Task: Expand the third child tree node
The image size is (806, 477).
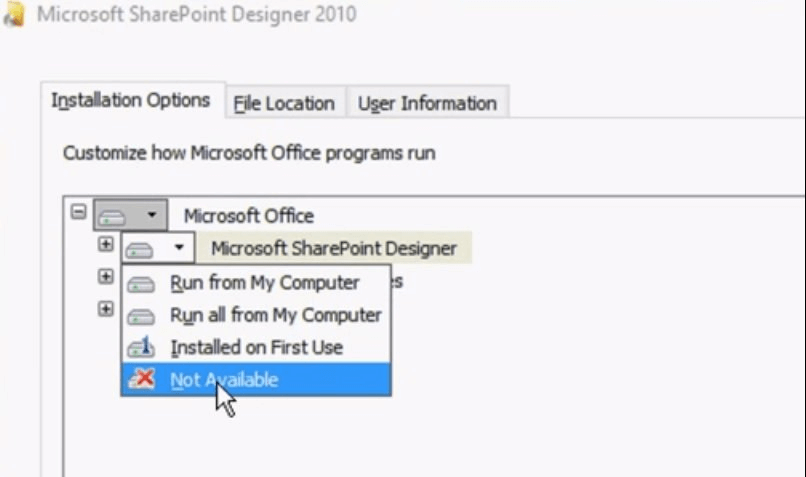Action: pos(105,309)
